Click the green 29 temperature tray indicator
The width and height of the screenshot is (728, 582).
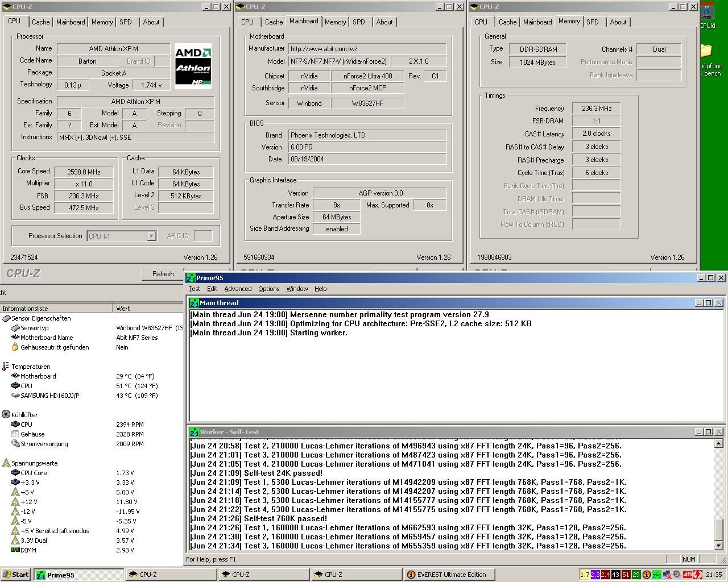click(x=636, y=575)
